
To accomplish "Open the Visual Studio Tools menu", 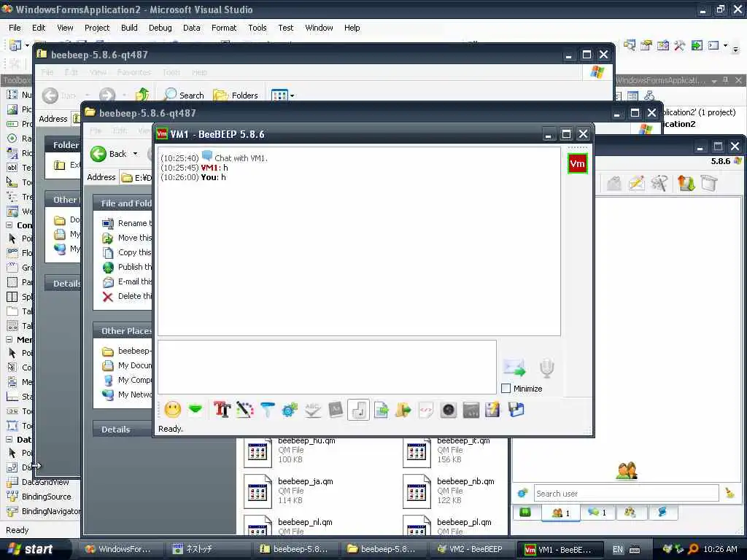I will (258, 28).
